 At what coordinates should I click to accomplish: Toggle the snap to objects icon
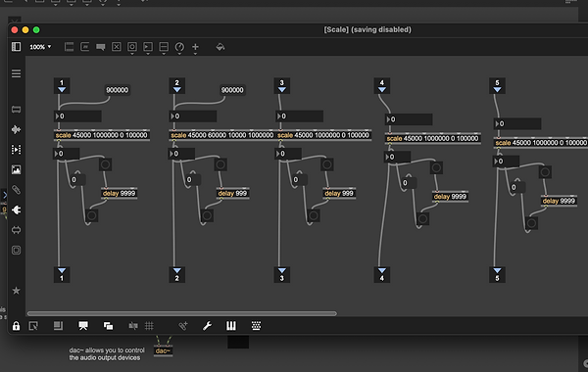click(x=183, y=326)
